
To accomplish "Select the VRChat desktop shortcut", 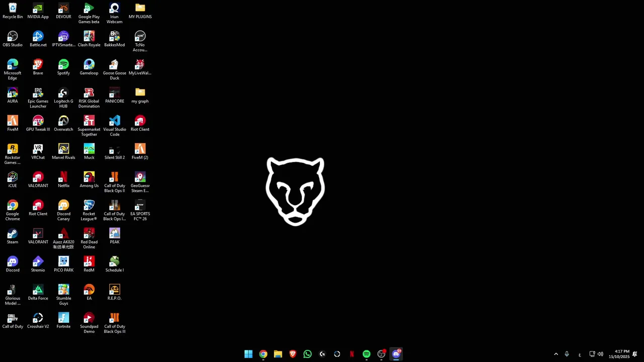I will click(x=38, y=152).
